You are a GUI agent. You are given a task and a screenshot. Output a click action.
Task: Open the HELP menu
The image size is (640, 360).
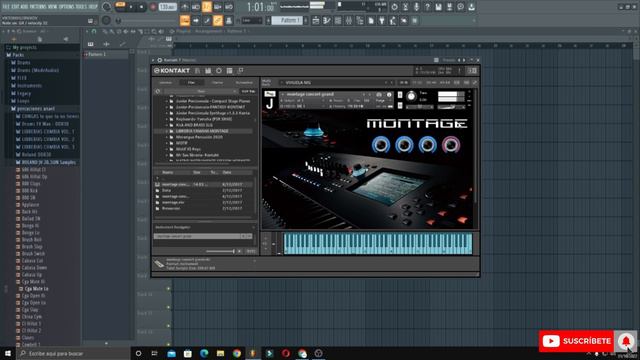pos(93,7)
